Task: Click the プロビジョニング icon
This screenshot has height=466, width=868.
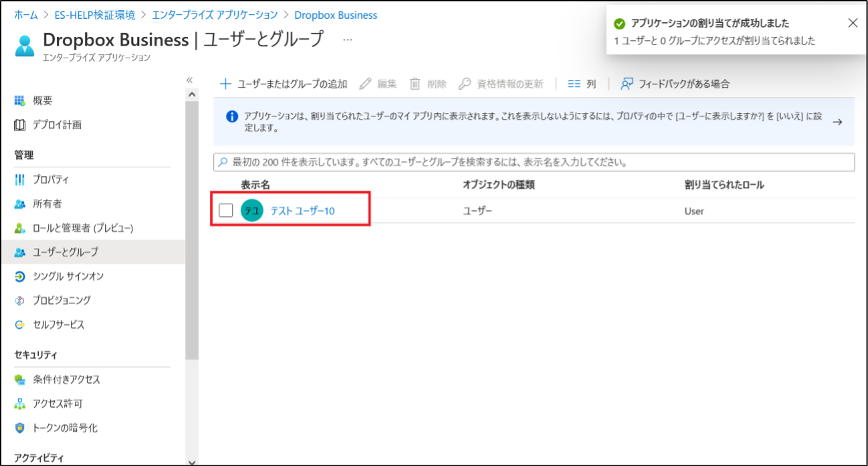Action: click(20, 300)
